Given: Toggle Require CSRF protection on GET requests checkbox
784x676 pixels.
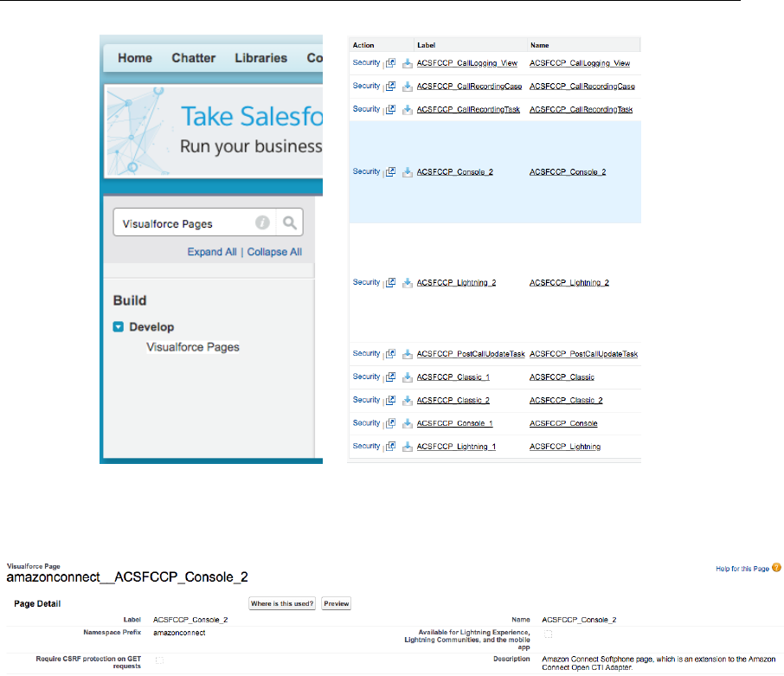Looking at the screenshot, I should [x=159, y=660].
